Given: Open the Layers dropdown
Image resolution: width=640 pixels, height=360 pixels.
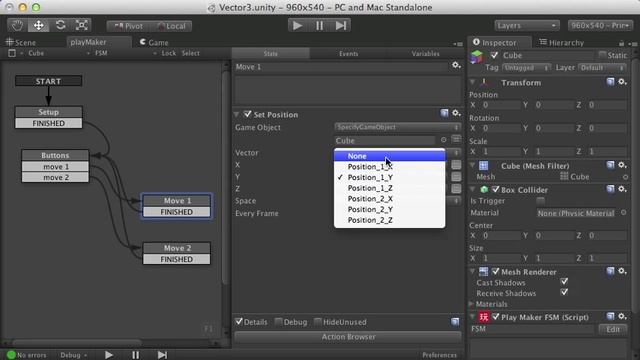Looking at the screenshot, I should pos(527,25).
